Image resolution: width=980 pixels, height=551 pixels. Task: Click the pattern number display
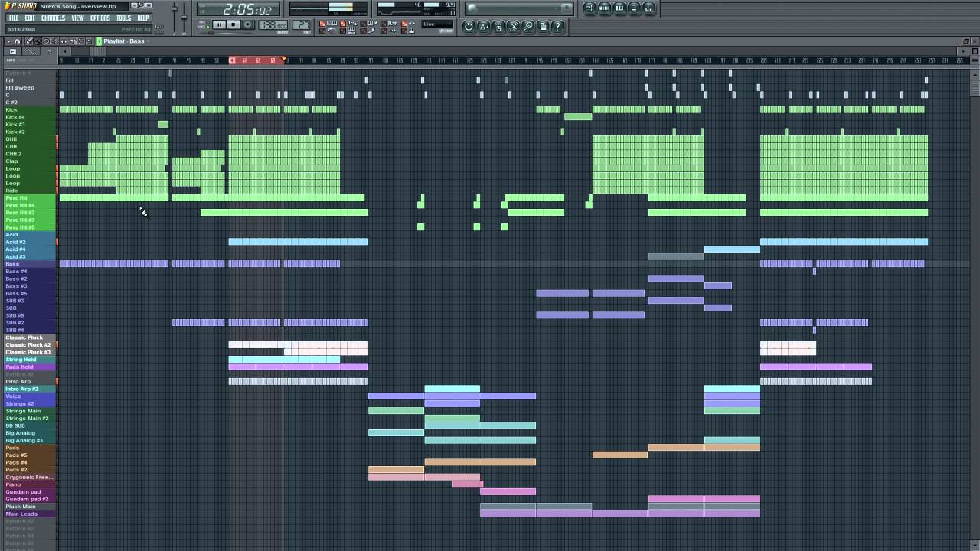click(302, 25)
